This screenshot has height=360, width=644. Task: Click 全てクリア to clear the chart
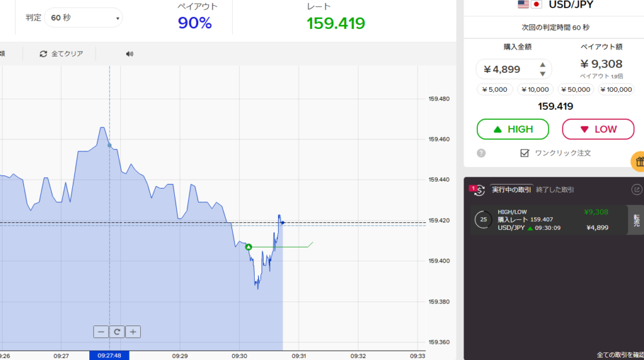coord(61,54)
